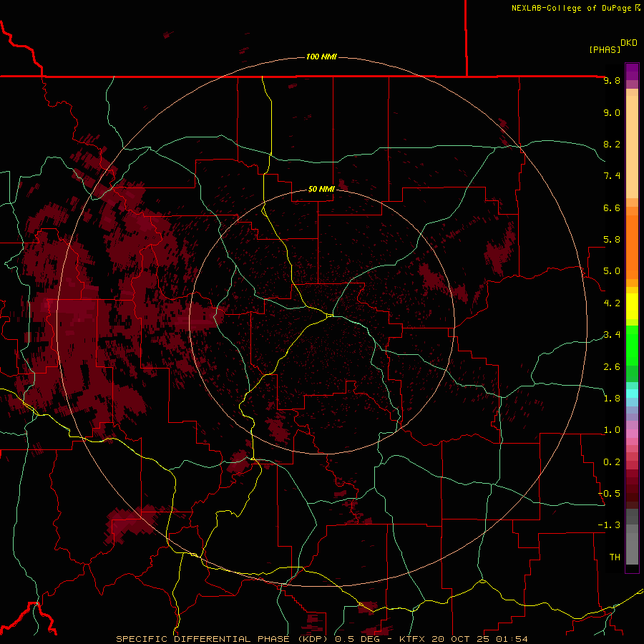Click the 8.2 value on color scale

click(612, 144)
